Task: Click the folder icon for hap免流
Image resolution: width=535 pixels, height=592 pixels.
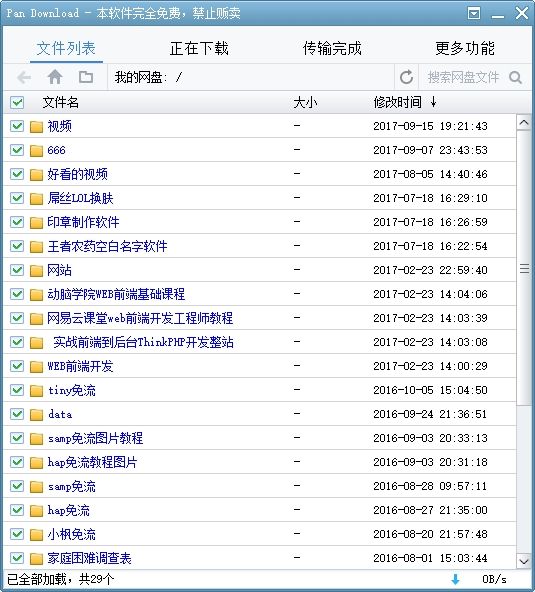Action: tap(36, 510)
